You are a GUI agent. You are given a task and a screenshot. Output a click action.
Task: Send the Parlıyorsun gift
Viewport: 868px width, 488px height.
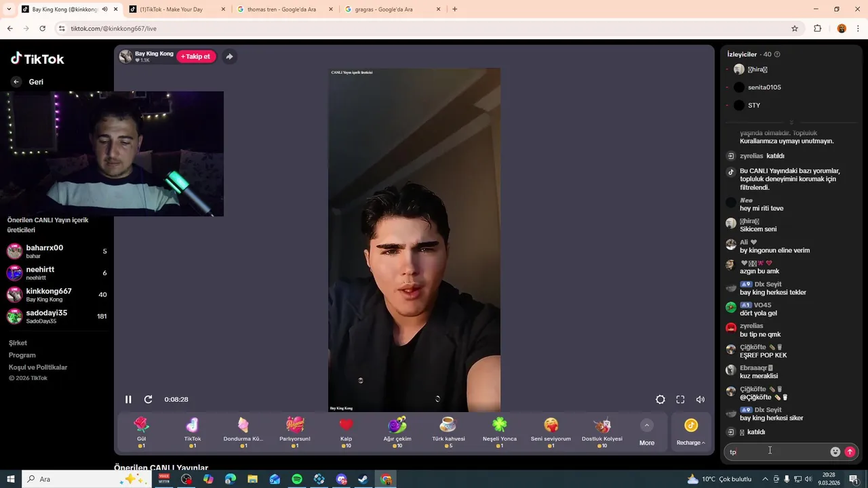click(x=295, y=432)
